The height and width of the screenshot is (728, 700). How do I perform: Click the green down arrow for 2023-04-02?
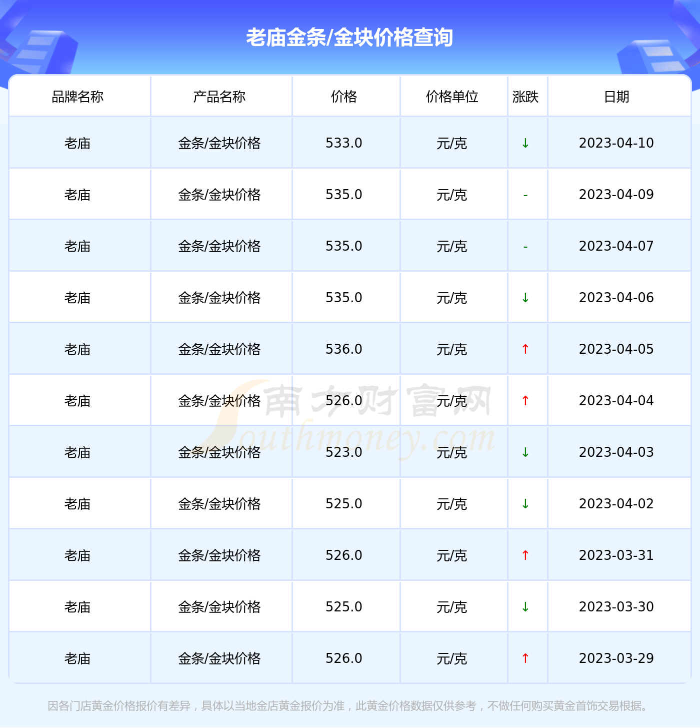point(525,504)
